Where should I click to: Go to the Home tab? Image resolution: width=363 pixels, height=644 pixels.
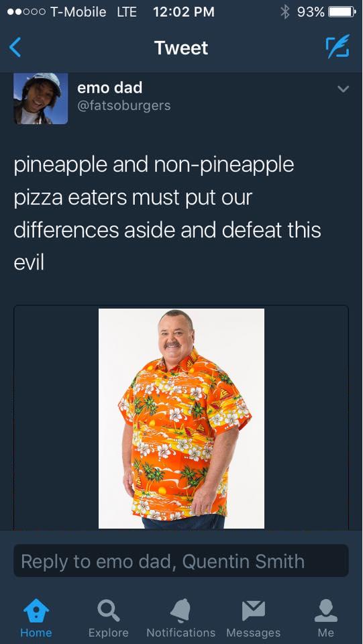[36, 618]
